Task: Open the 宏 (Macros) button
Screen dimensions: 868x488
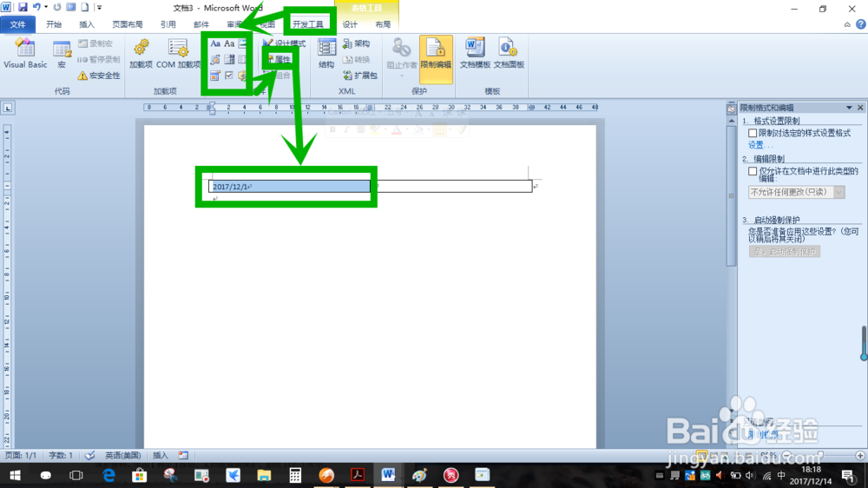Action: [62, 54]
